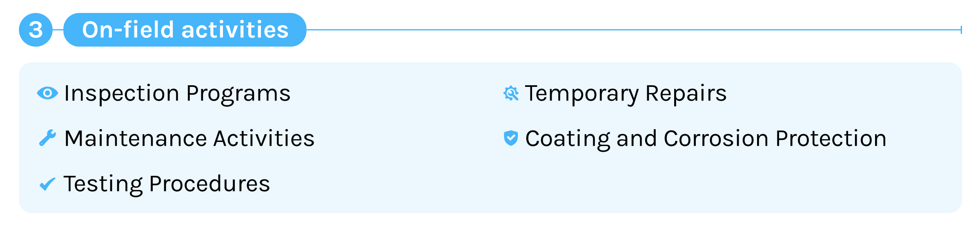The height and width of the screenshot is (237, 980).
Task: Click the circled number 3 badge
Action: click(x=36, y=30)
